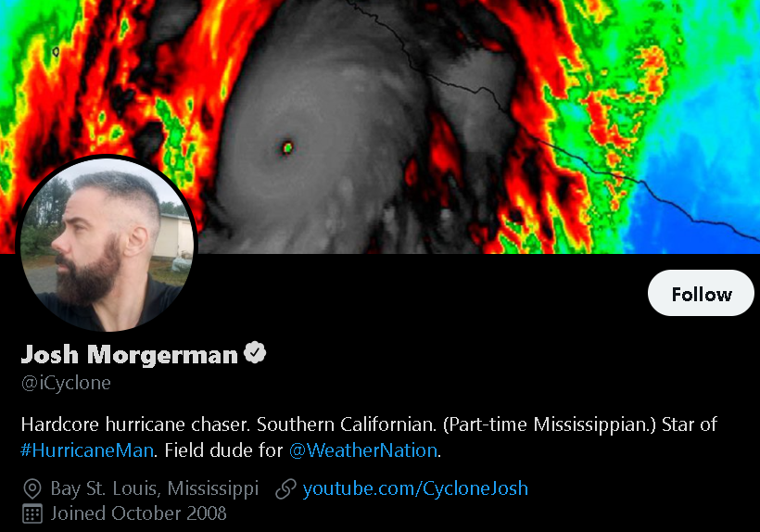Click the @iCyclone handle

pos(66,383)
